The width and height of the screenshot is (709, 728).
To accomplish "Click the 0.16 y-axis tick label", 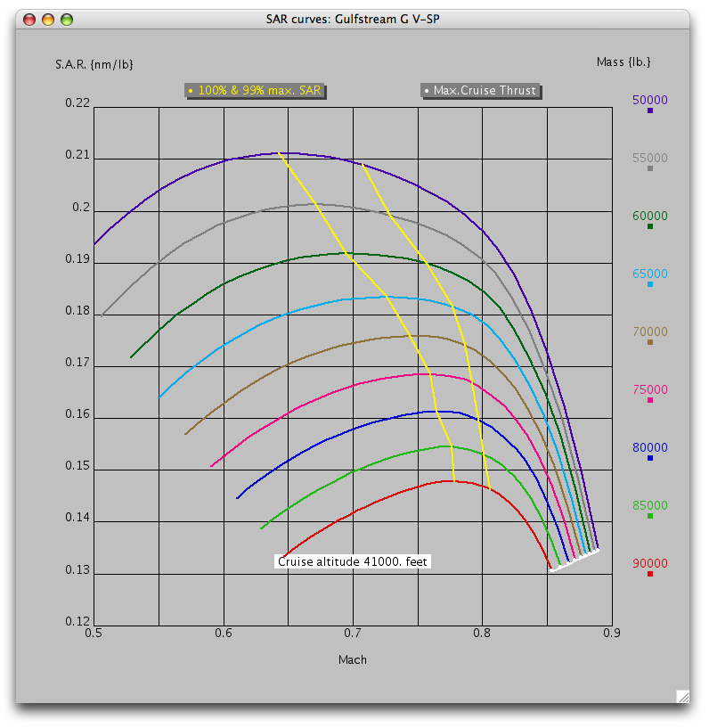I will pos(77,414).
